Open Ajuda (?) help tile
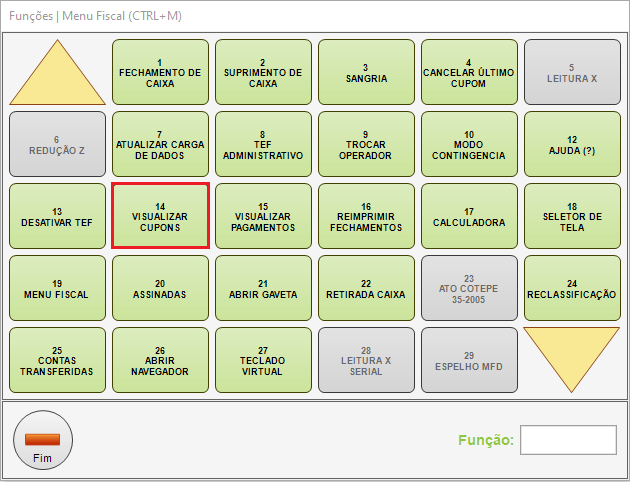Viewport: 630px width, 482px height. pos(572,144)
